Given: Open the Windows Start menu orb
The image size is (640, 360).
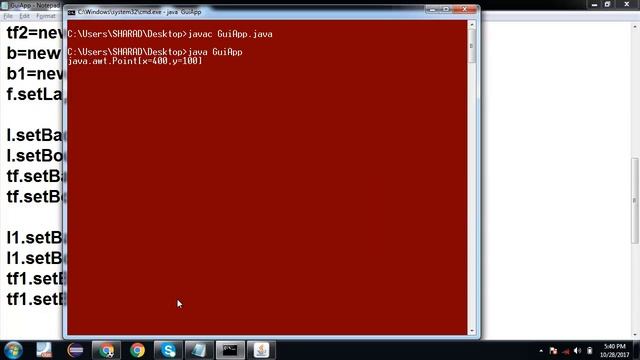Looking at the screenshot, I should 13,350.
